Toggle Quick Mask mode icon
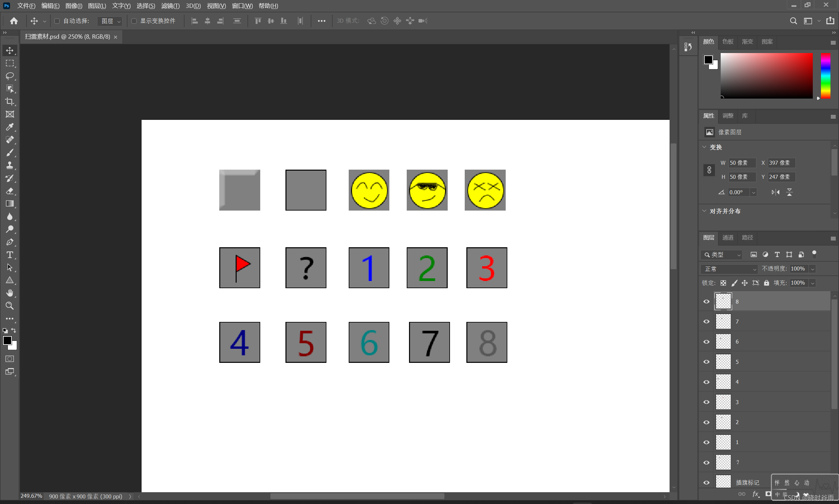The height and width of the screenshot is (504, 839). click(10, 359)
